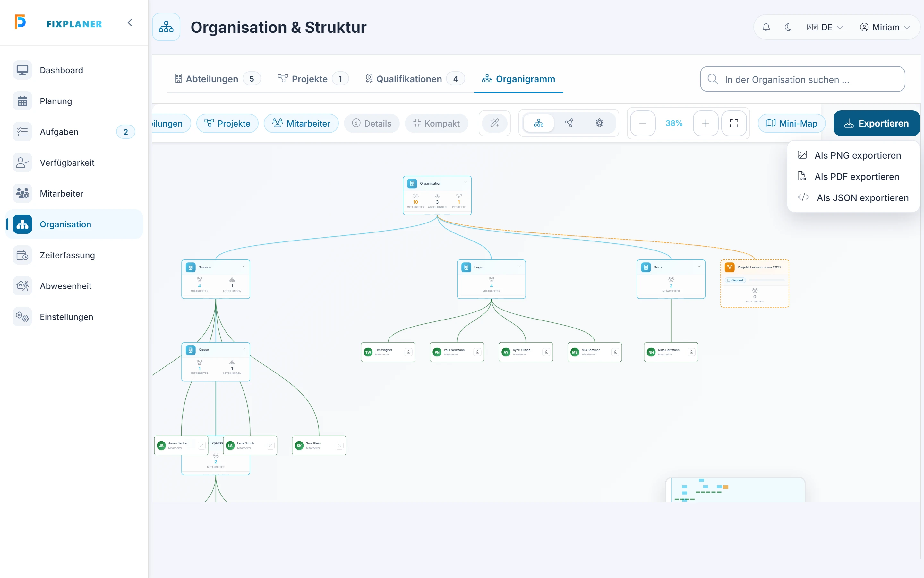Collapse the Service node chevron

pyautogui.click(x=244, y=267)
